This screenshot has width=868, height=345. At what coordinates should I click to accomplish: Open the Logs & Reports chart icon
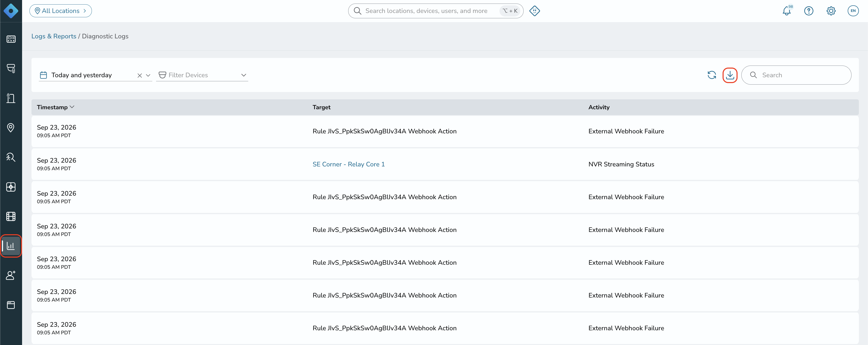pyautogui.click(x=11, y=246)
